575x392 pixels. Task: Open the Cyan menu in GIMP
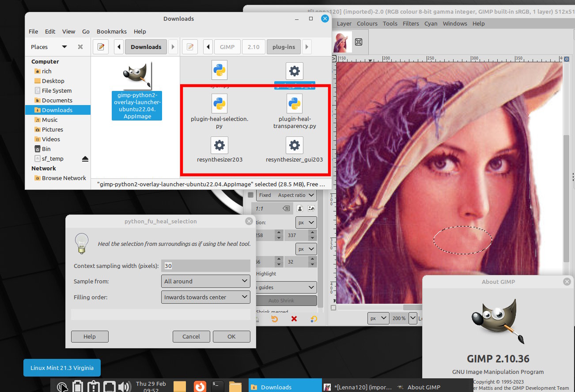pos(431,23)
